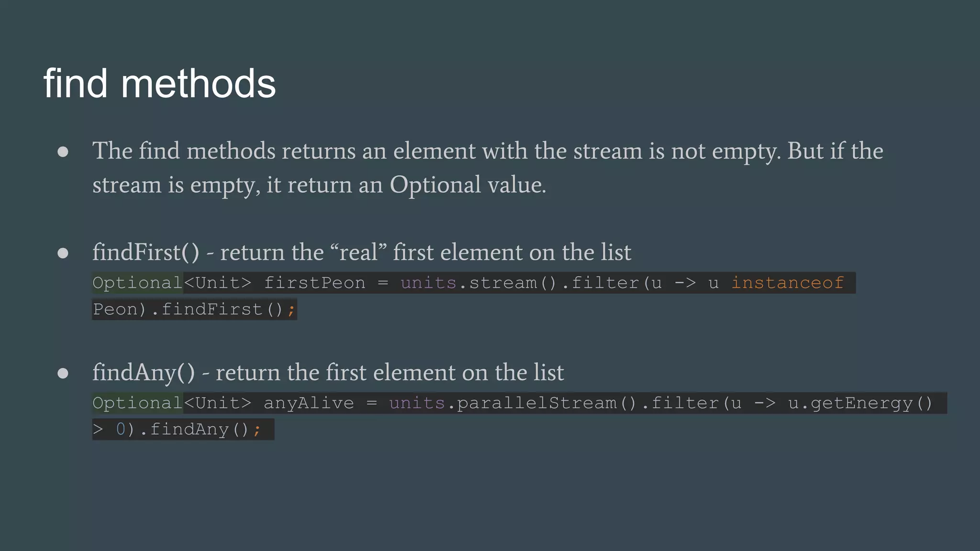Click the second bullet dot beside findFirst()
The image size is (980, 551).
[x=63, y=253]
